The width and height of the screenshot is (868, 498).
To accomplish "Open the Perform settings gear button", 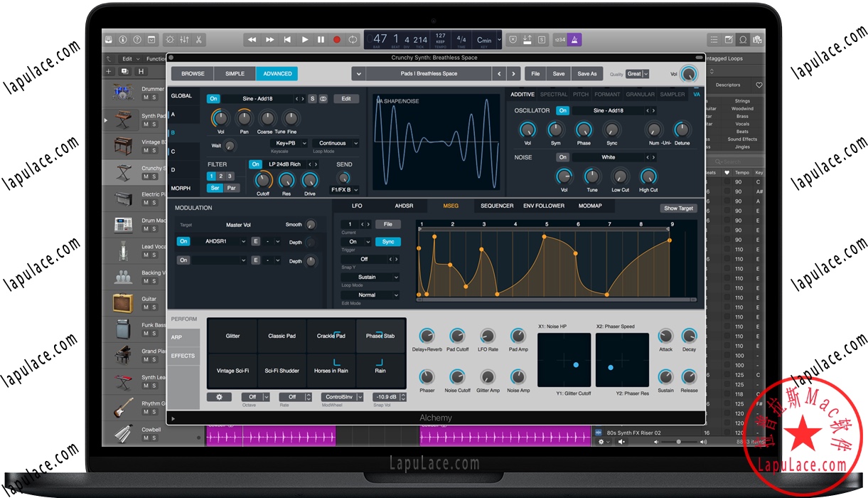I will point(219,397).
